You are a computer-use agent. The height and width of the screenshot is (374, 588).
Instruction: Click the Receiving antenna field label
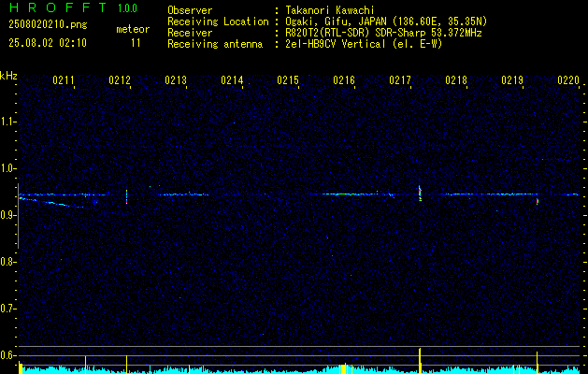point(215,44)
